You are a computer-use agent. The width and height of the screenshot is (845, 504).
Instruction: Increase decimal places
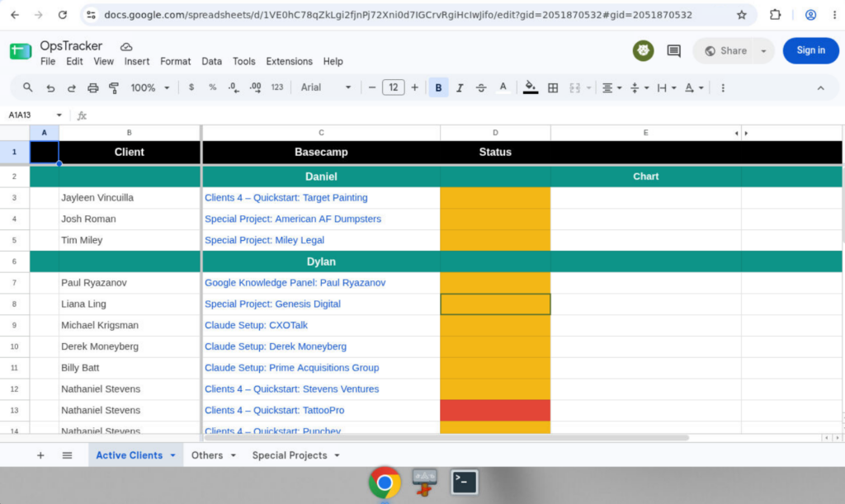(x=256, y=87)
